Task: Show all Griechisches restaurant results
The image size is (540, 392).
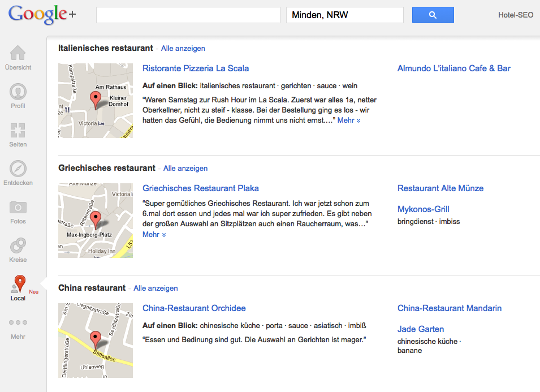Action: coord(185,169)
